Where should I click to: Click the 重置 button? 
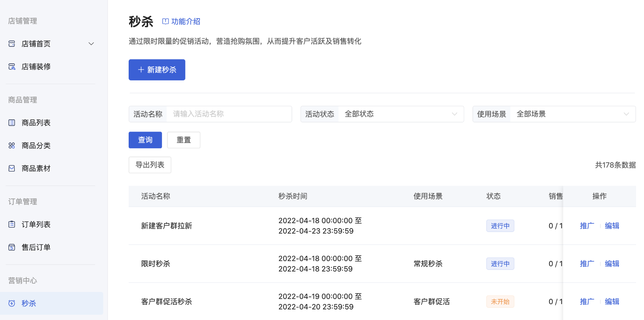[x=184, y=140]
